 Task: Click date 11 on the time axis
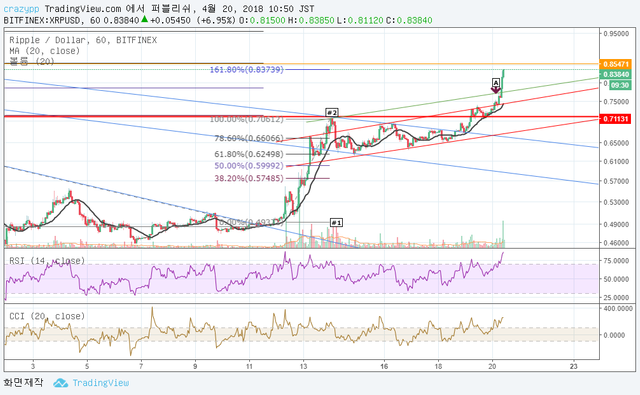click(x=249, y=366)
